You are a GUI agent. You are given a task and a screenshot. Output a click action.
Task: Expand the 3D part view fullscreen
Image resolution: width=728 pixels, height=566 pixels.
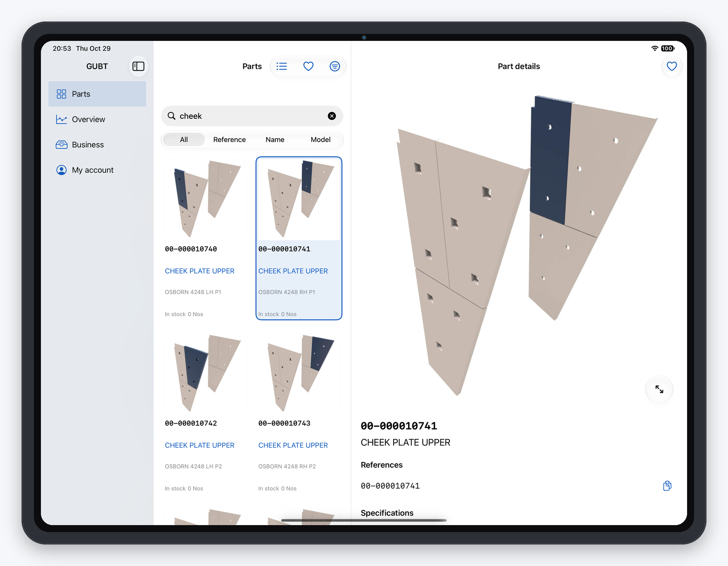(659, 389)
